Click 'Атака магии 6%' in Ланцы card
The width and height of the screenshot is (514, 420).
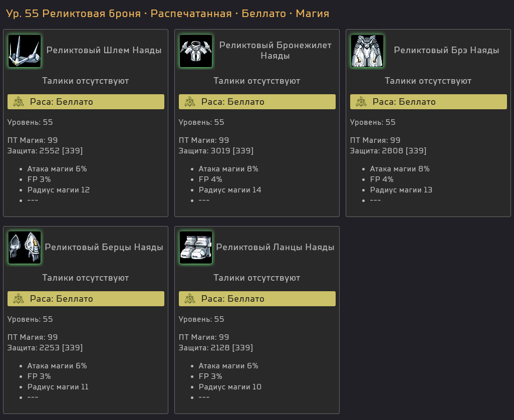pos(228,366)
